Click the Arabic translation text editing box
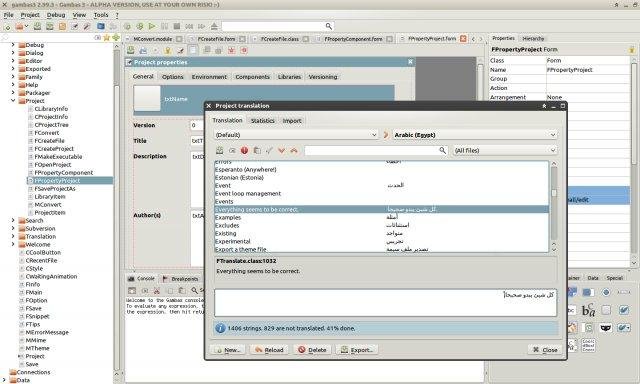Viewport: 640px width, 384px height. (385, 302)
